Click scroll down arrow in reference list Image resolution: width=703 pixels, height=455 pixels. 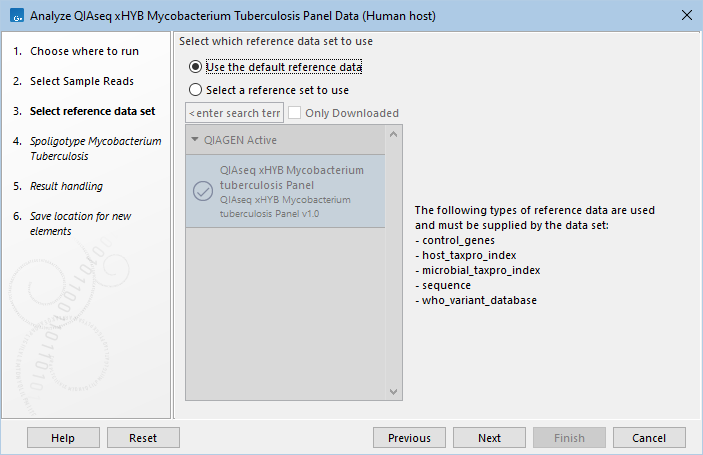(393, 392)
